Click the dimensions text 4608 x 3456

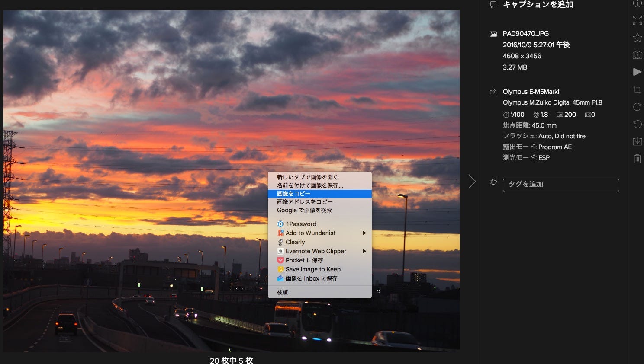522,56
